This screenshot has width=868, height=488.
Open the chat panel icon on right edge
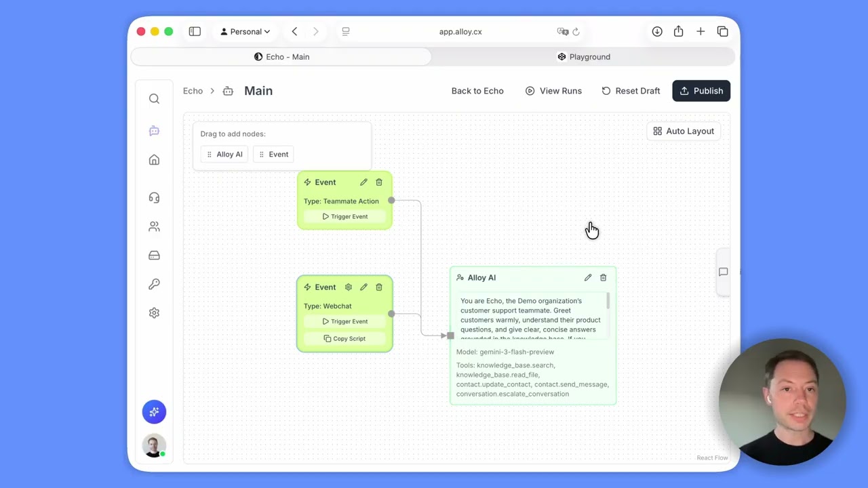point(723,272)
